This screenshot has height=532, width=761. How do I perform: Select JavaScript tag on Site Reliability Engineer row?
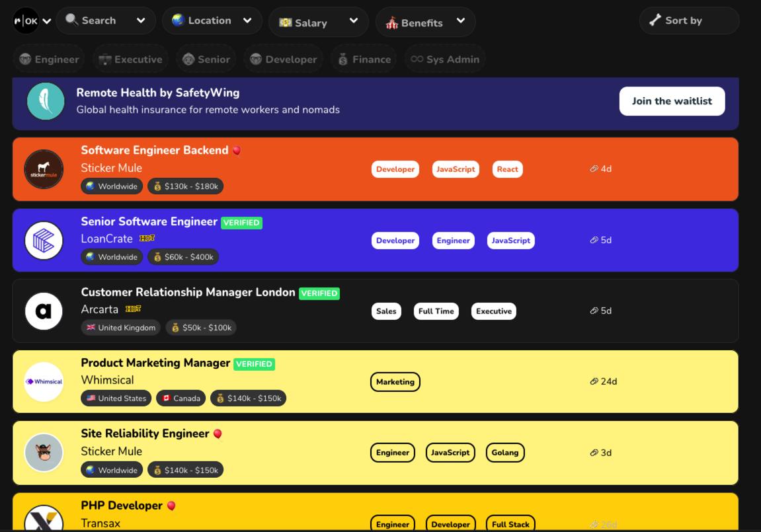tap(450, 453)
